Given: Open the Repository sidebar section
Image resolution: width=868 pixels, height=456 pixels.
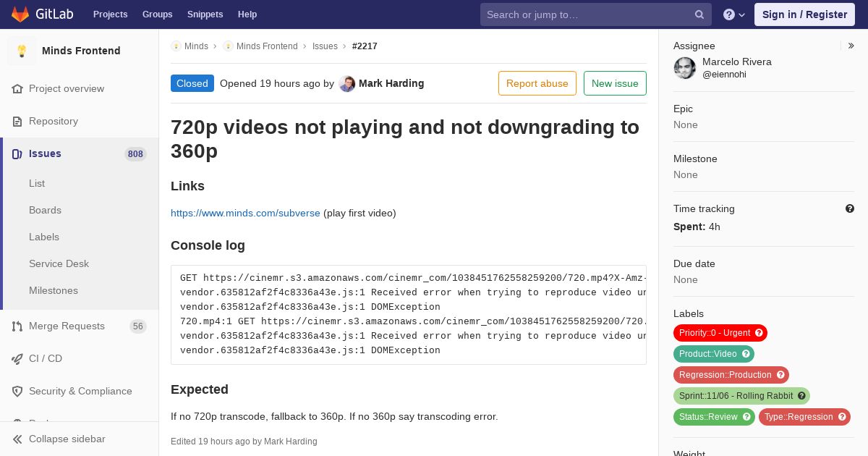Looking at the screenshot, I should [x=54, y=121].
